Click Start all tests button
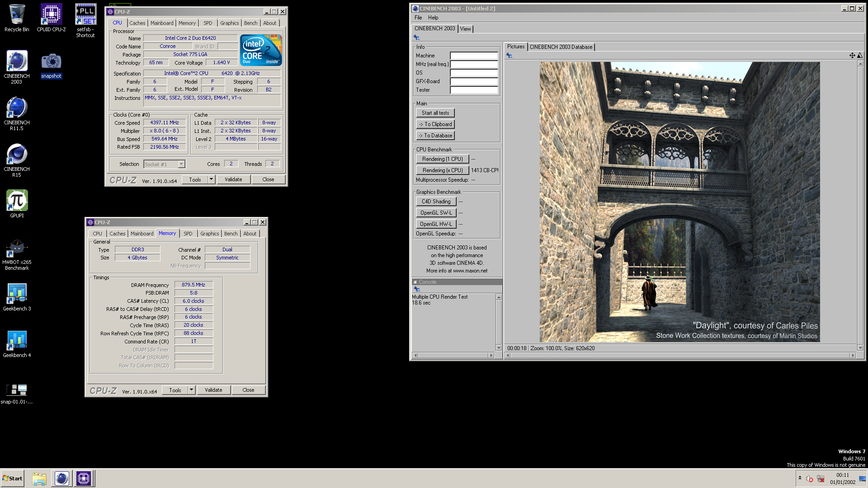Image resolution: width=868 pixels, height=488 pixels. pyautogui.click(x=435, y=113)
